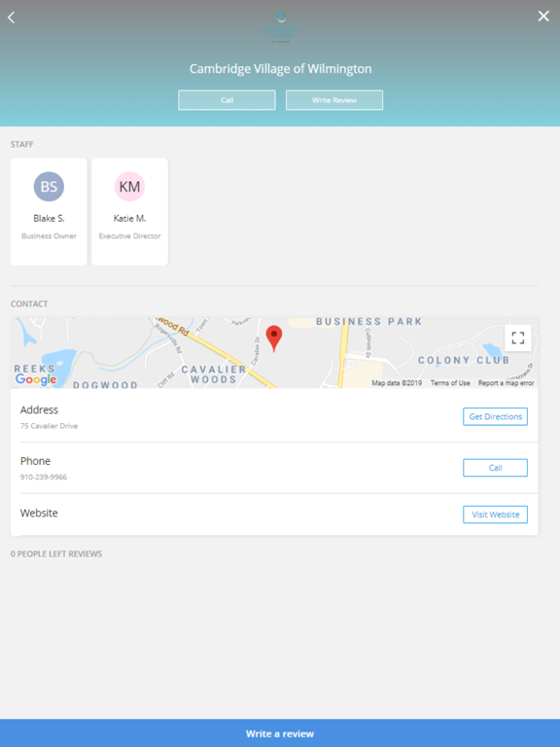Click the STAFF section heading
Screen dimensions: 560x747
tap(22, 144)
